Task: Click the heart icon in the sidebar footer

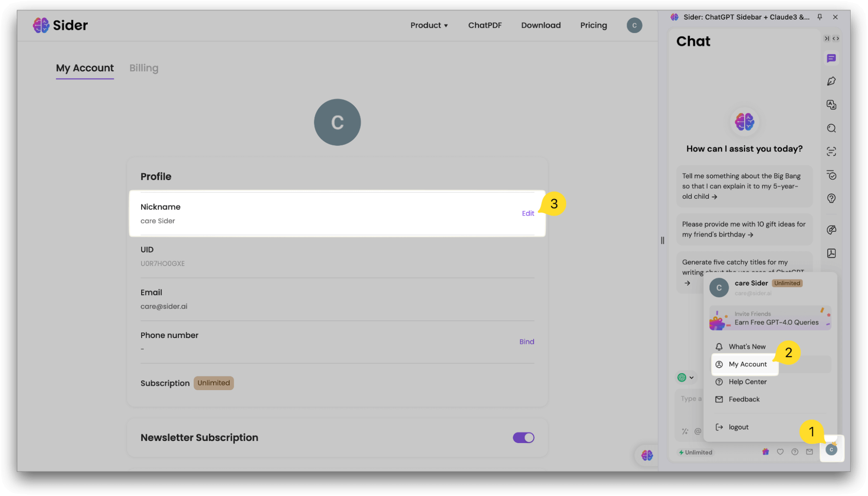Action: [x=780, y=452]
